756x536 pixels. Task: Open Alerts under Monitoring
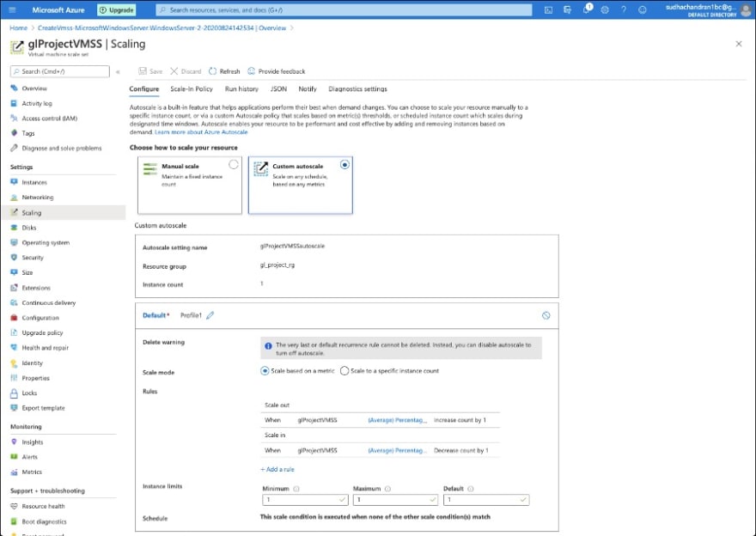pyautogui.click(x=29, y=457)
